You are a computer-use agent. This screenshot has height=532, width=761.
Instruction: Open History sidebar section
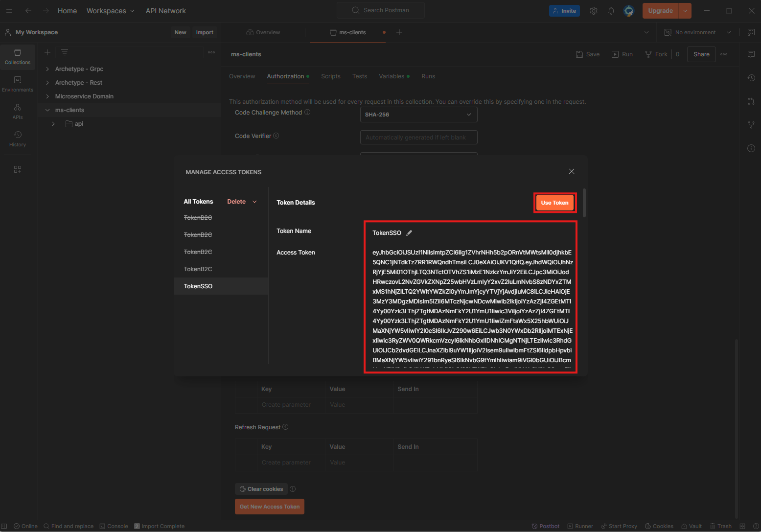point(18,139)
